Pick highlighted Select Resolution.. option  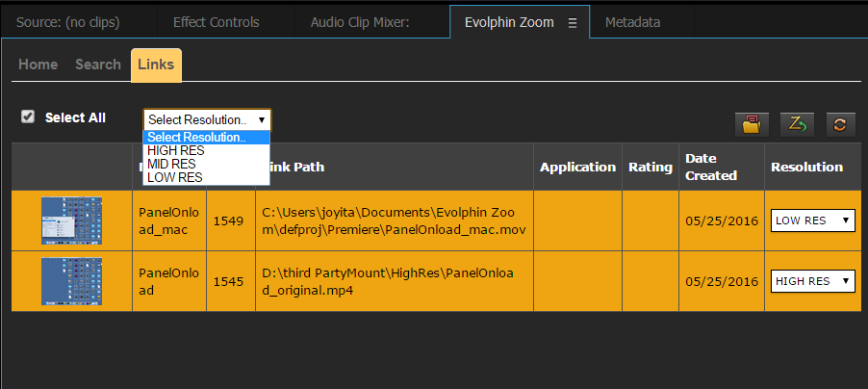pos(207,138)
